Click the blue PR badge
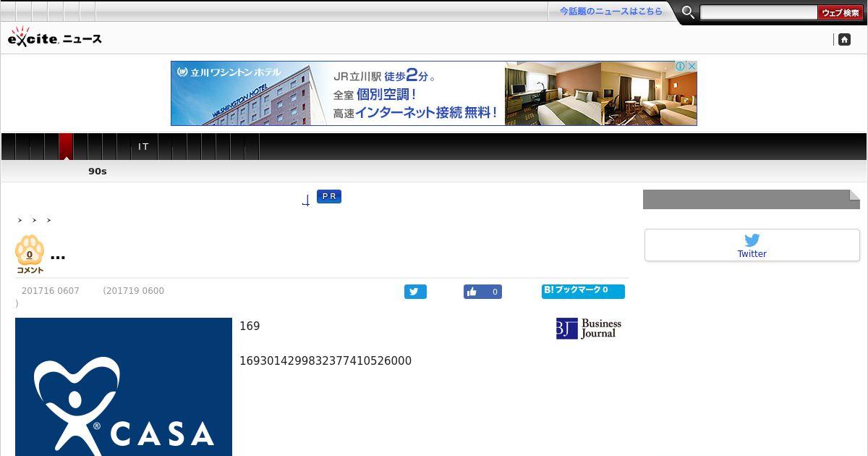This screenshot has width=868, height=456. (x=329, y=196)
